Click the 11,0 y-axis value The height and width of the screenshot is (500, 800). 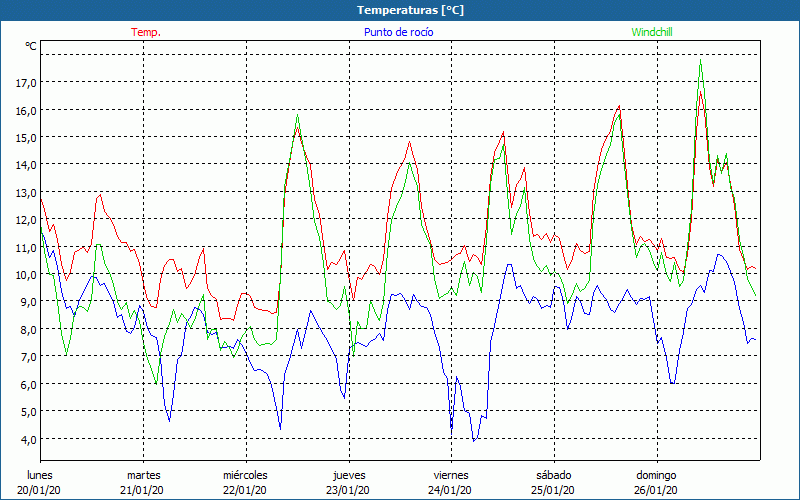(26, 247)
